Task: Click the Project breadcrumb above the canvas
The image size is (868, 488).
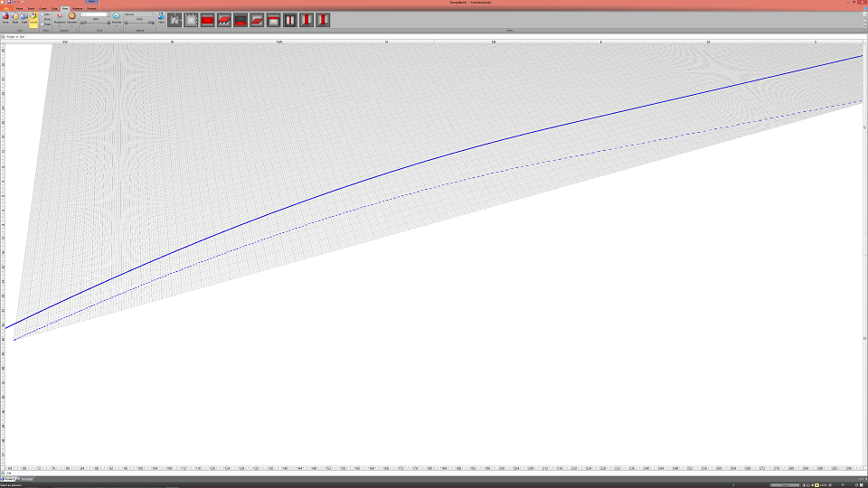Action: pos(11,36)
